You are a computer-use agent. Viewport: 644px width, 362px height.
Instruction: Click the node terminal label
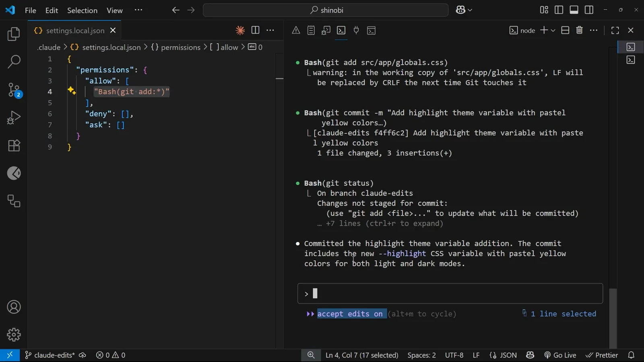(522, 31)
